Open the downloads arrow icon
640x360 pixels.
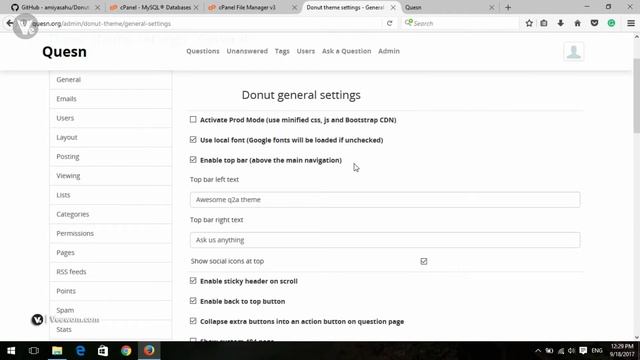560,23
